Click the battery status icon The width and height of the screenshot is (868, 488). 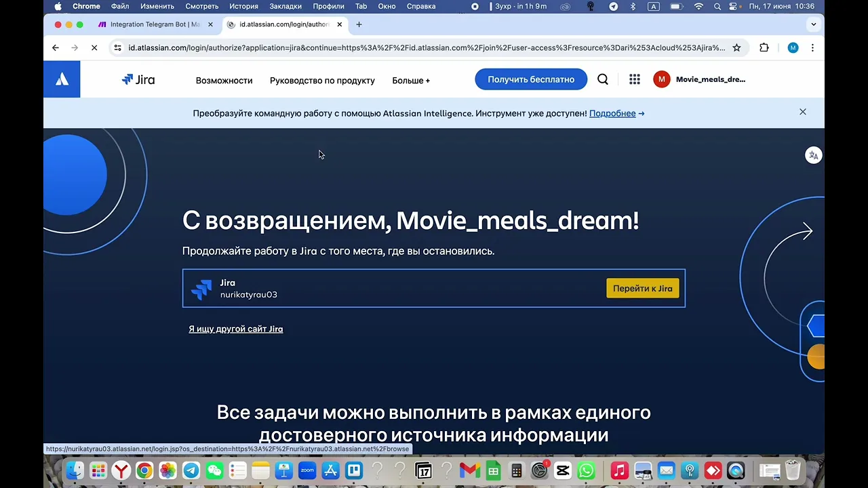coord(676,6)
